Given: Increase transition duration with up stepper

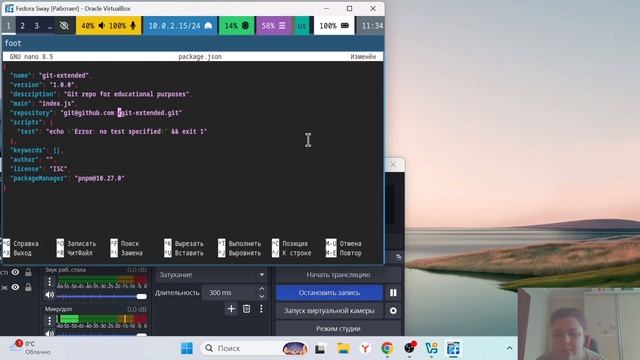Looking at the screenshot, I should pyautogui.click(x=262, y=289).
